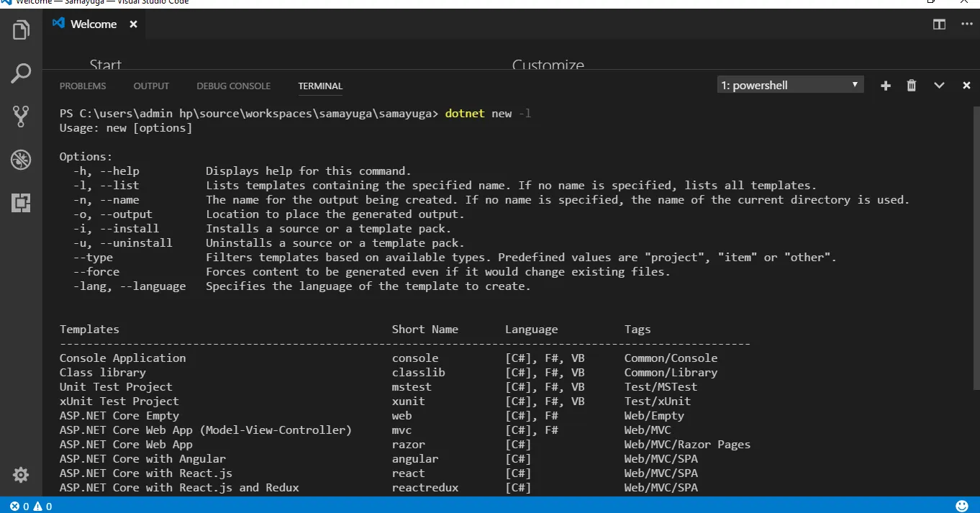Click the errors count in status bar

[x=19, y=506]
